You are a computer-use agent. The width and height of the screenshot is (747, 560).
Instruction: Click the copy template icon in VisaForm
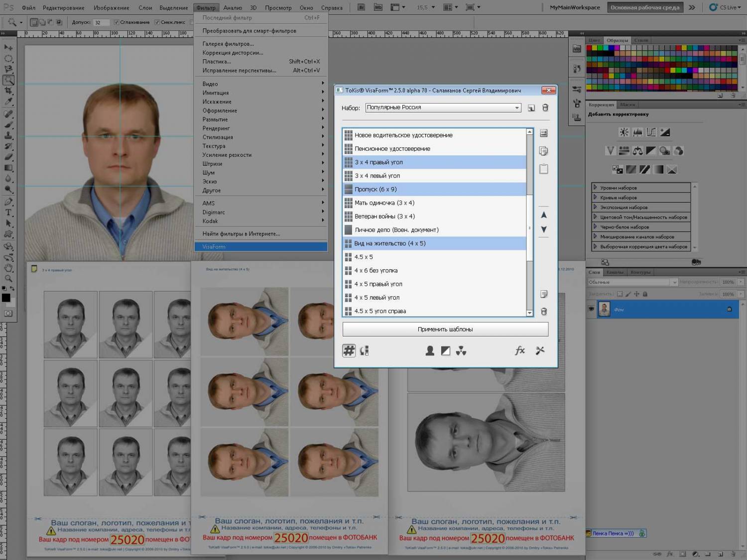click(543, 151)
